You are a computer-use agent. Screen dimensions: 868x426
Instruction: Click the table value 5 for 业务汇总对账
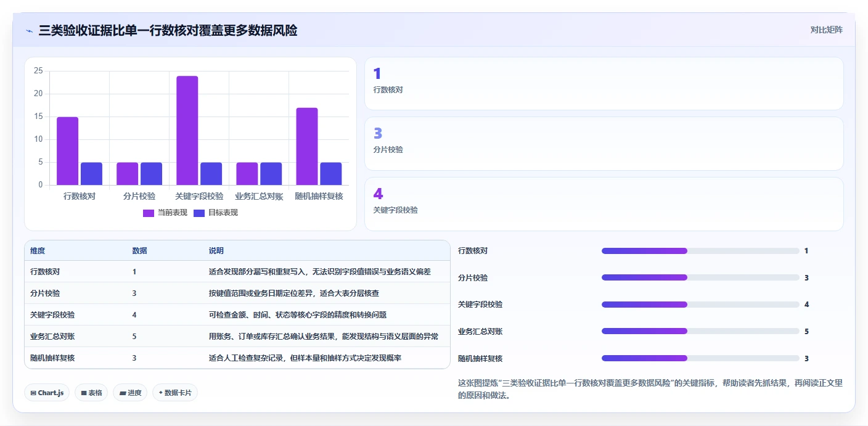pos(134,337)
